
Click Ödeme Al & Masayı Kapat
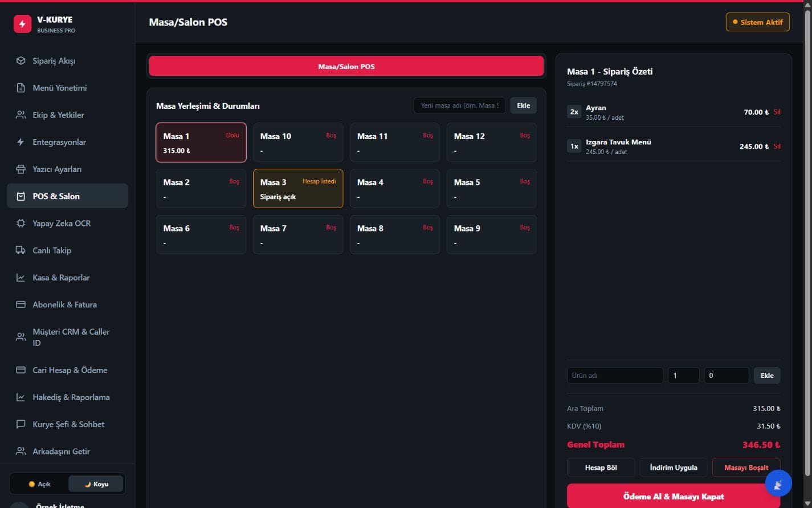(674, 496)
